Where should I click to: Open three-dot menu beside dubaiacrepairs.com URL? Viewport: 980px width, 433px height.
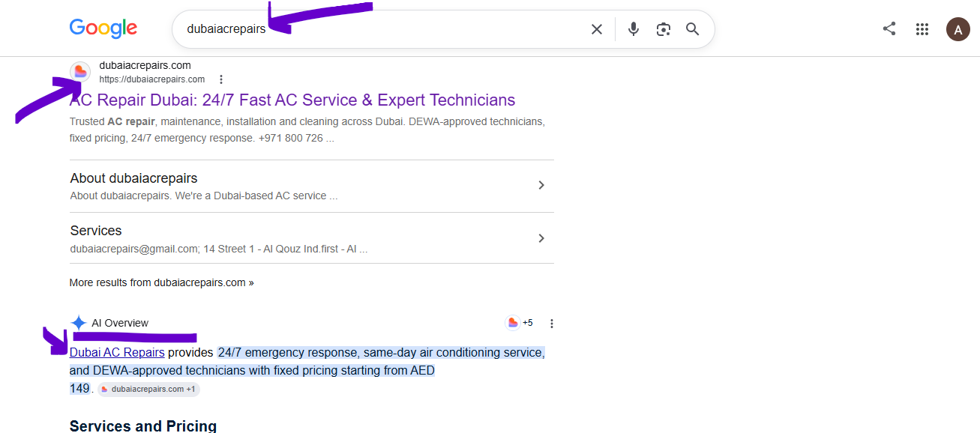coord(220,79)
